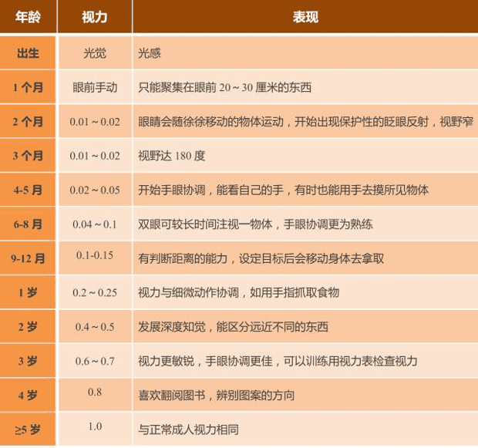This screenshot has width=478, height=448.
Task: Click text starting 双眼可较长时间注视一物体
Action: 255,224
